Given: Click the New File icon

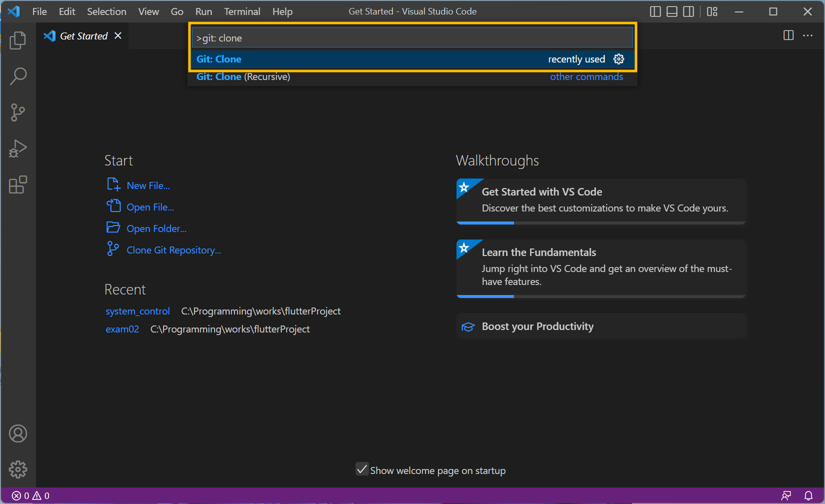Looking at the screenshot, I should pyautogui.click(x=113, y=184).
